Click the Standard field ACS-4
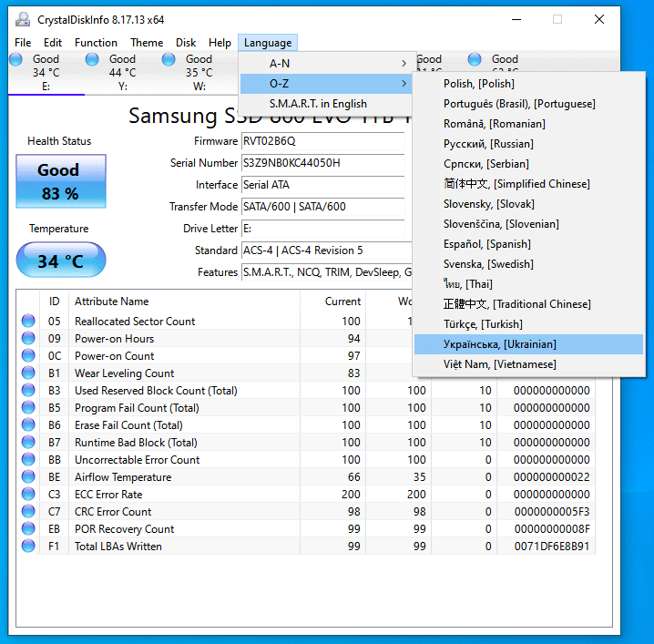 tap(327, 250)
